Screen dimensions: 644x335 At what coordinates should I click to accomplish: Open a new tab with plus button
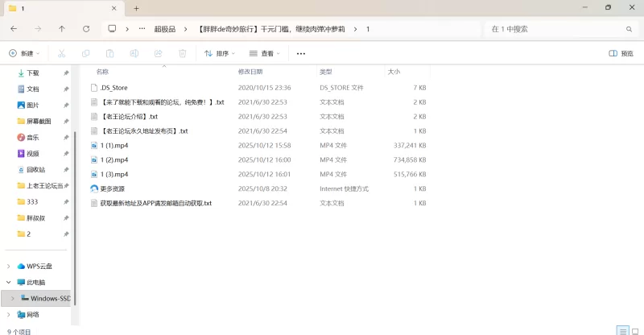point(137,8)
